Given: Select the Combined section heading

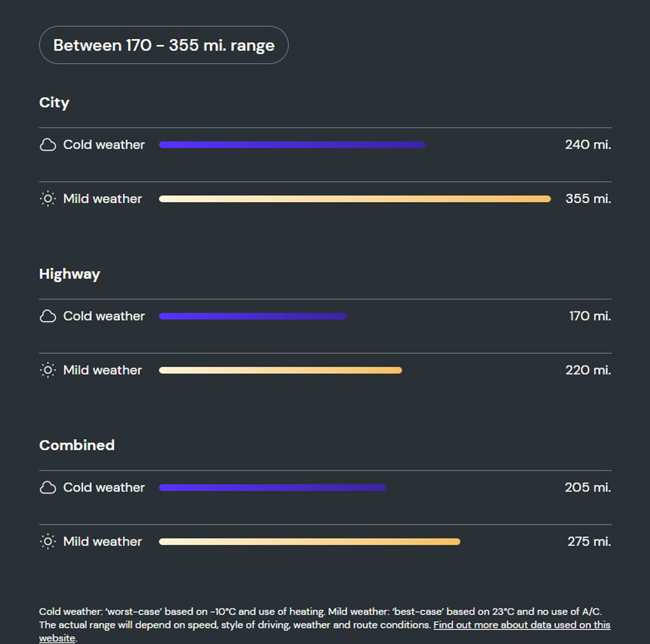Looking at the screenshot, I should (x=77, y=445).
